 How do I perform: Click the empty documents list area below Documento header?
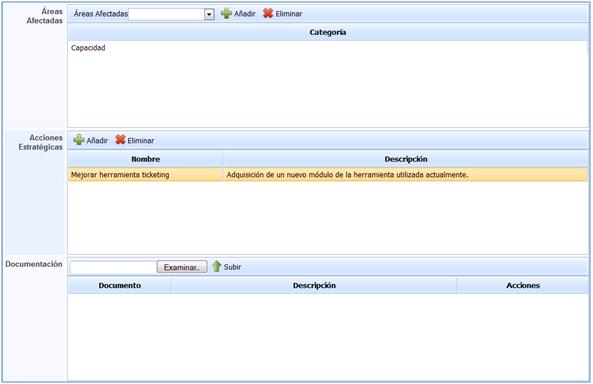coord(328,337)
